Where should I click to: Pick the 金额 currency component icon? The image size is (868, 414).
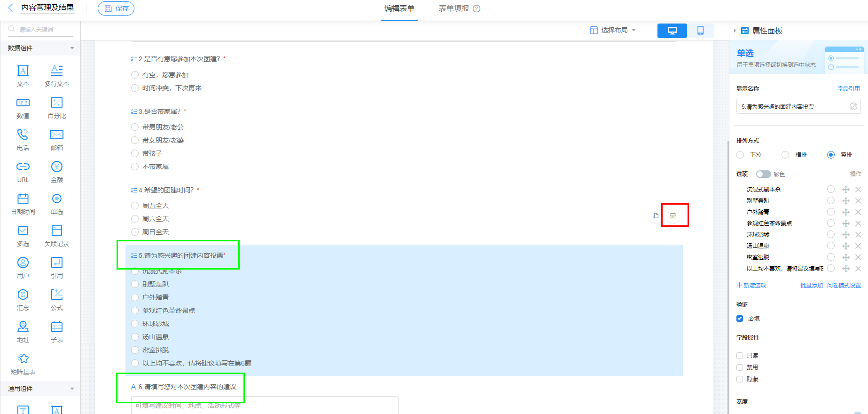57,167
